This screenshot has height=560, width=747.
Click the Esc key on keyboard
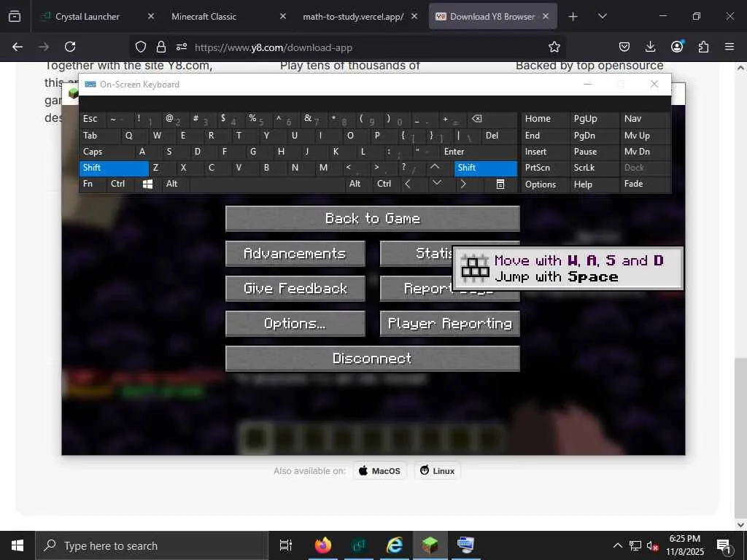93,119
